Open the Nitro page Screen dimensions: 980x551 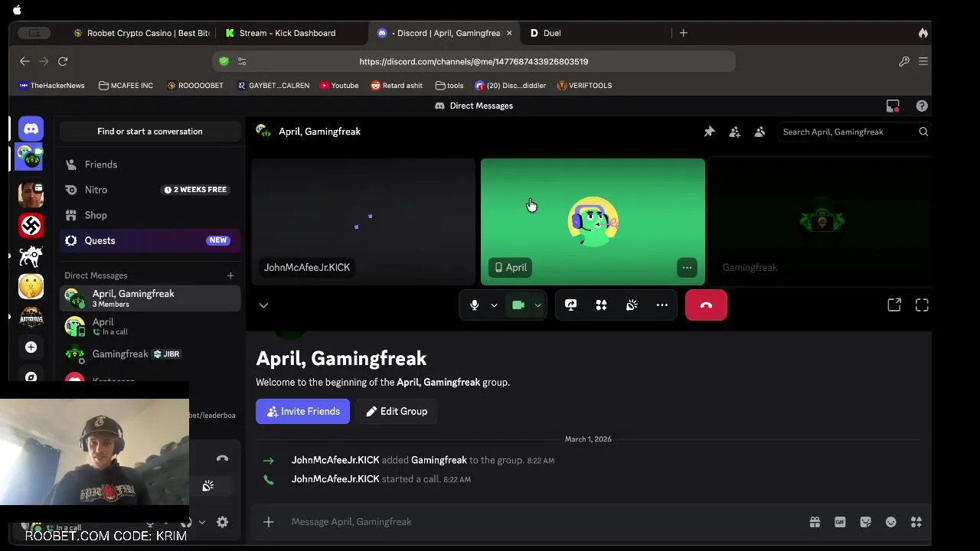150,190
